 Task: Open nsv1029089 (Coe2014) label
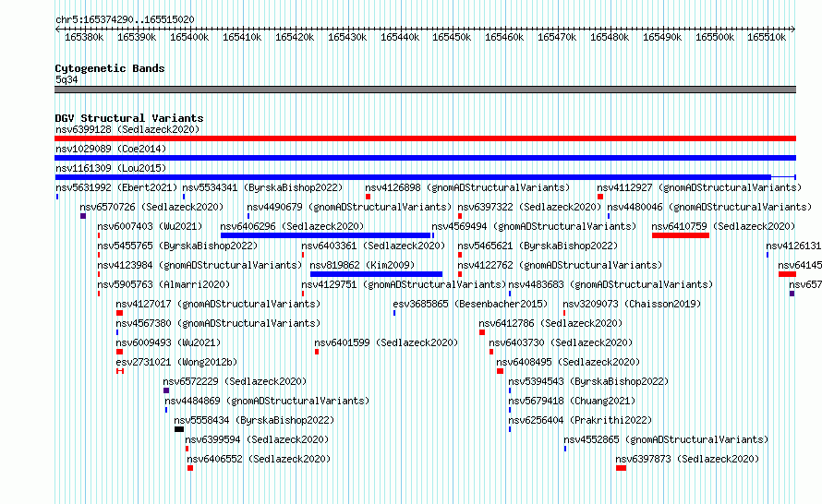tap(111, 149)
